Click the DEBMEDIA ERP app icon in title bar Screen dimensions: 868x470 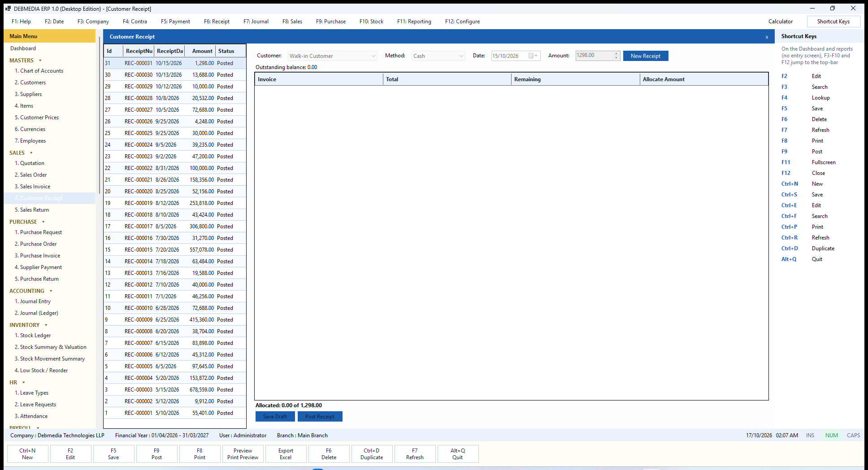(8, 9)
